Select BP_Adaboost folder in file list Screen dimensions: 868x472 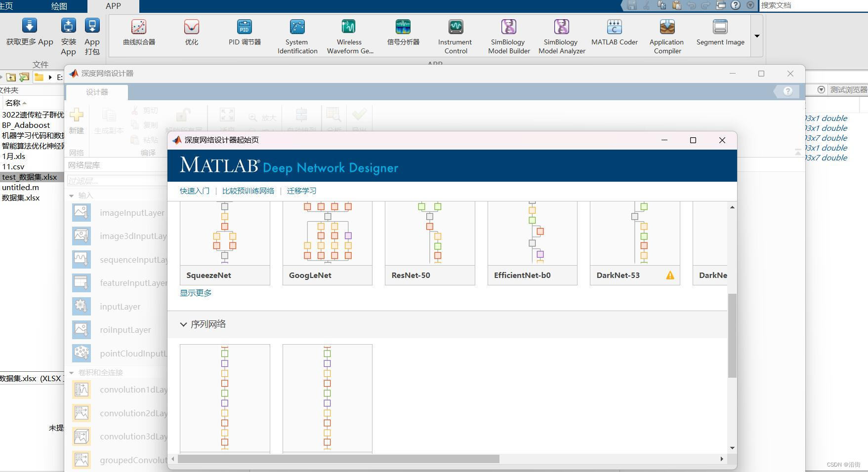click(x=26, y=125)
